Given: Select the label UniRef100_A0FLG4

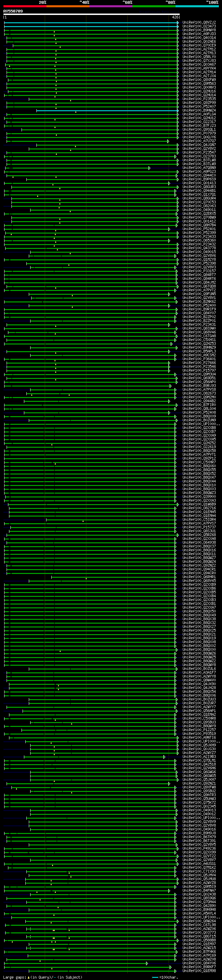Looking at the screenshot, I should click(199, 114).
